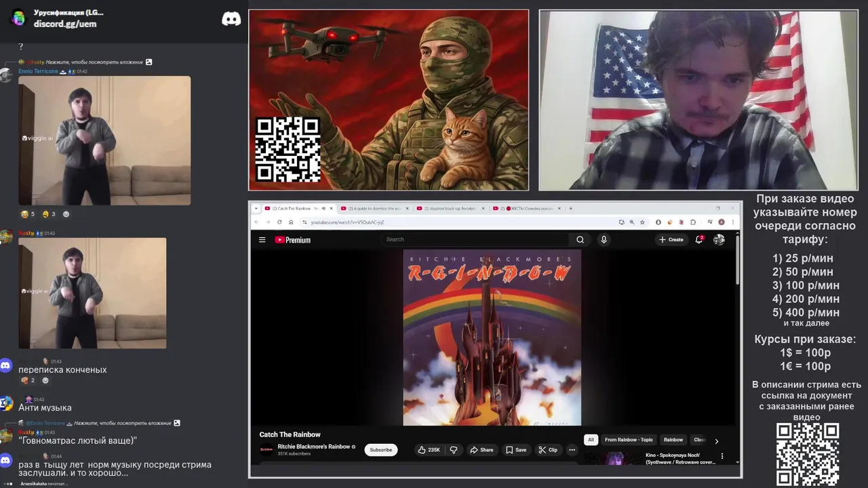
Task: Like the video (235K)
Action: (429, 449)
